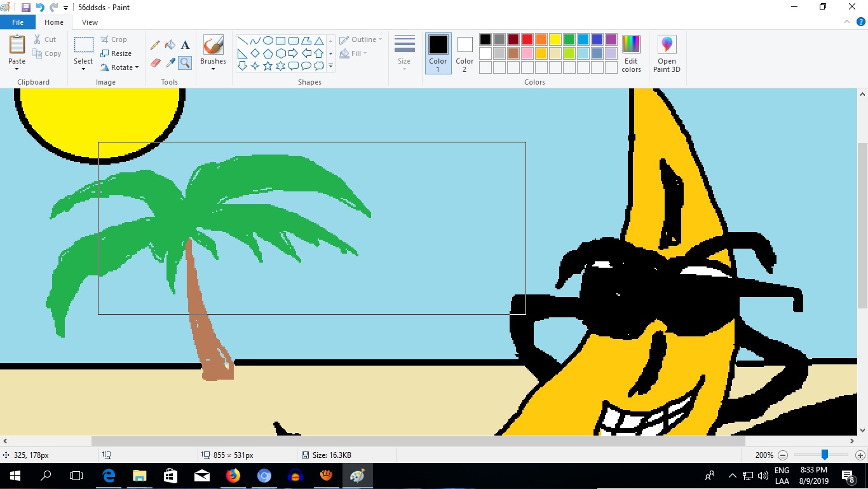
Task: Choose the Line shape
Action: click(243, 41)
